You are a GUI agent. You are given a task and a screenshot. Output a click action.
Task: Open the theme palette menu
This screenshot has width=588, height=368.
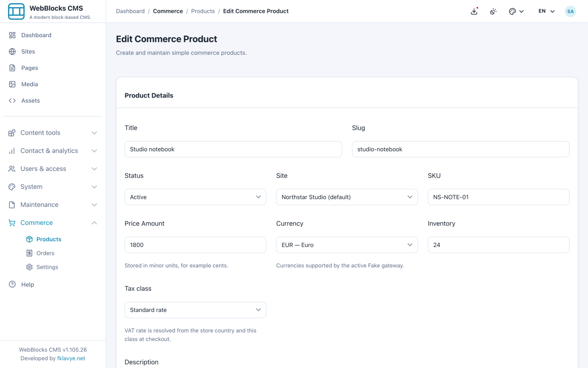(516, 11)
